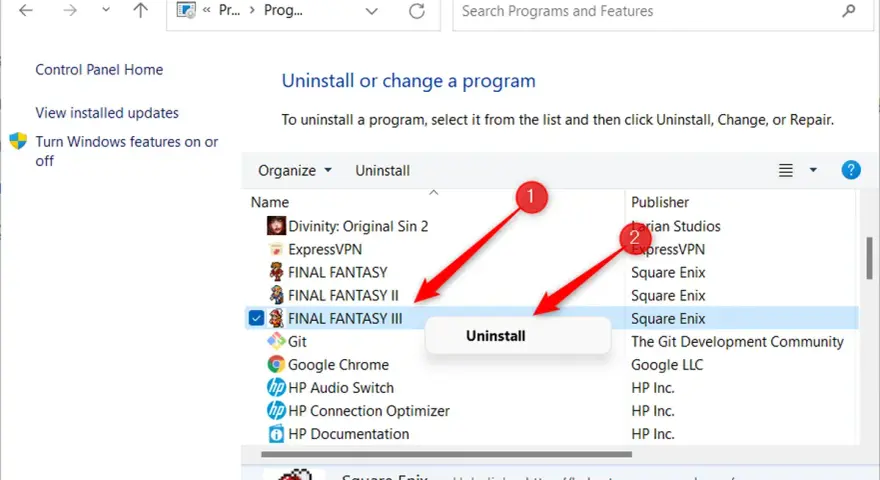Select the FINAL FANTASY III entry

pos(345,318)
